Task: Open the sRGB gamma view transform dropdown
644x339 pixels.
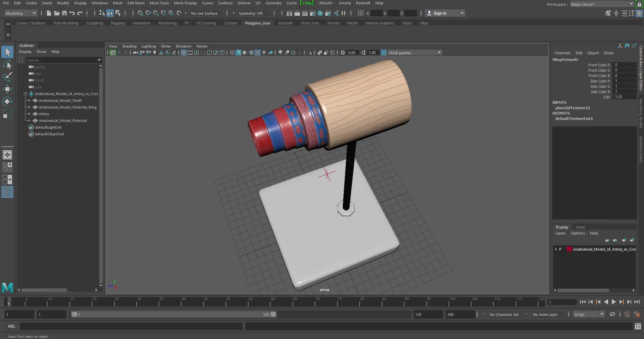Action: tap(439, 53)
